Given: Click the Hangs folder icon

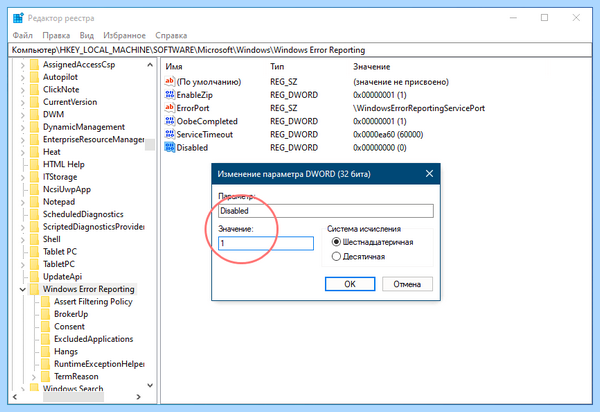Looking at the screenshot, I should 46,352.
